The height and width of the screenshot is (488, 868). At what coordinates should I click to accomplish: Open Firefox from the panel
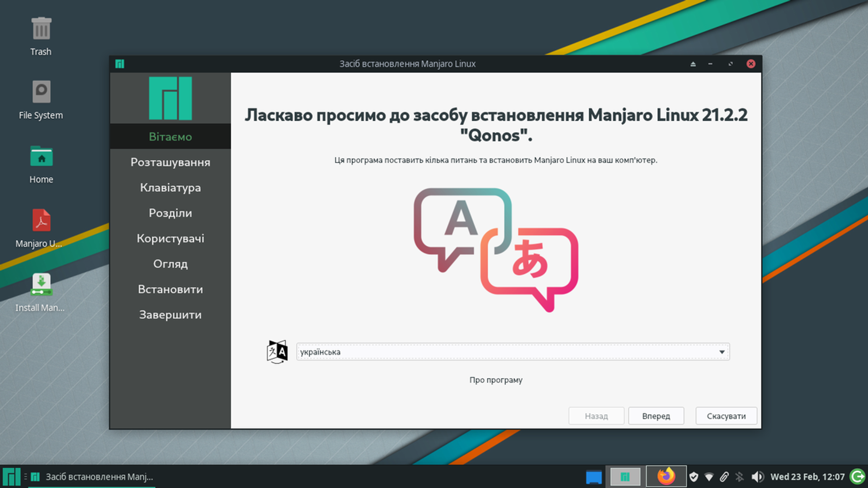[x=666, y=476]
